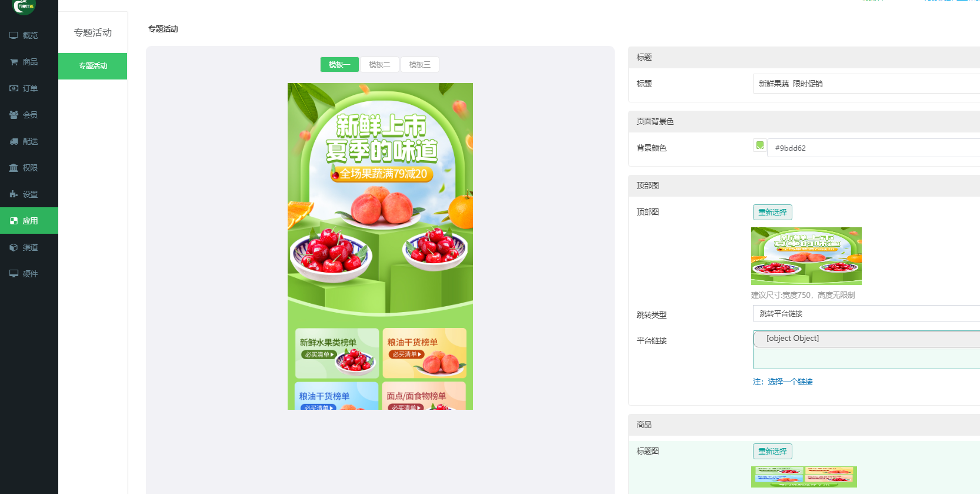
Task: Open the 设置 settings icon
Action: [x=14, y=194]
